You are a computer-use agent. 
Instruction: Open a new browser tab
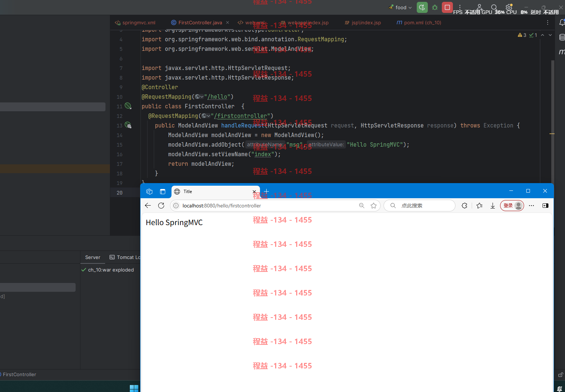(x=267, y=191)
